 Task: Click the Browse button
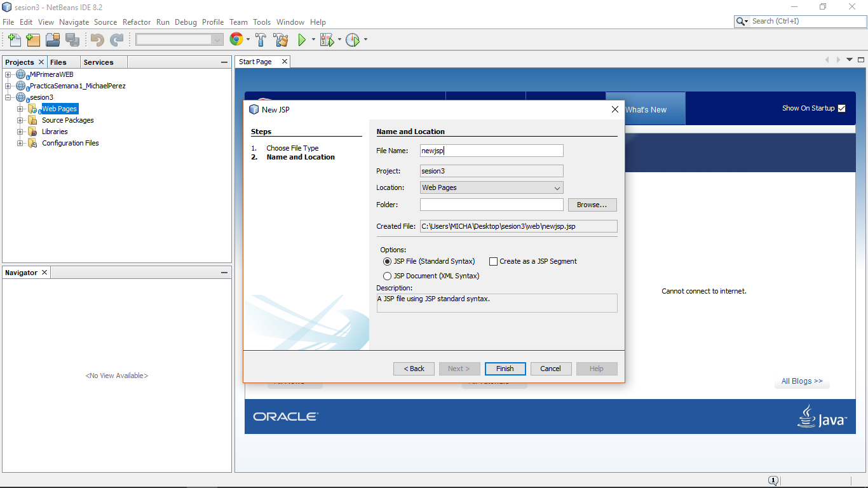[x=592, y=205]
